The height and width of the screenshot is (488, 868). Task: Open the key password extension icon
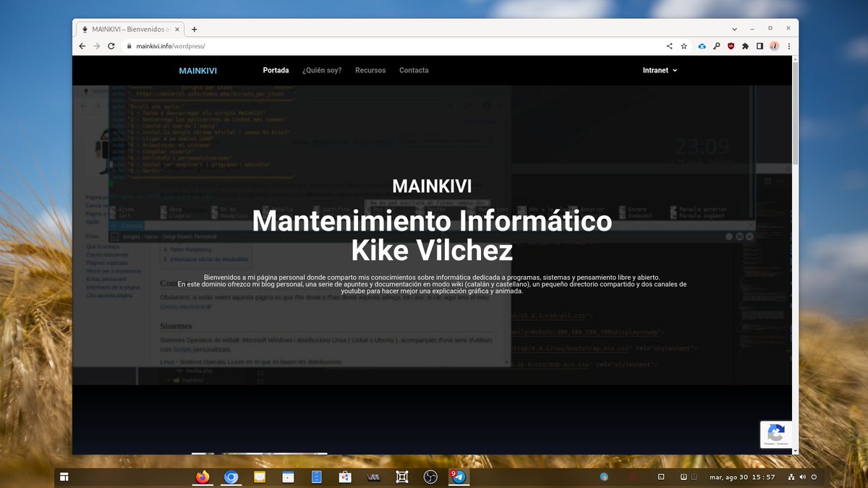pyautogui.click(x=716, y=46)
